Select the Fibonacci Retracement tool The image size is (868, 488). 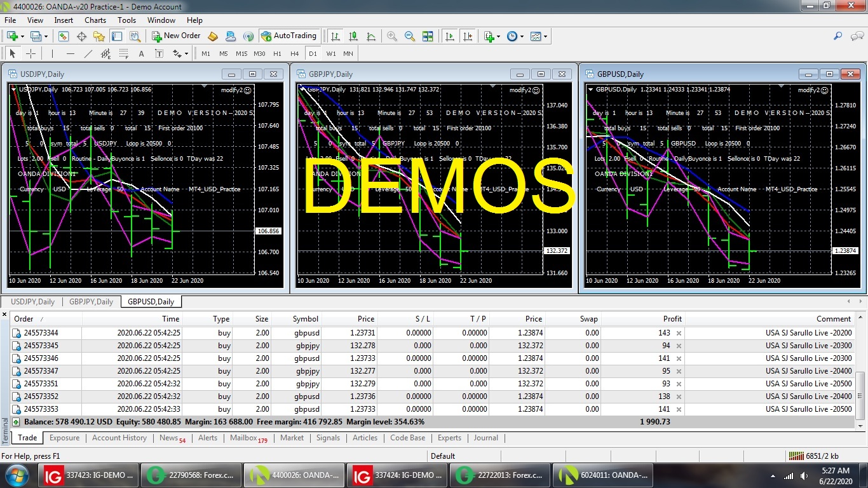(x=123, y=54)
